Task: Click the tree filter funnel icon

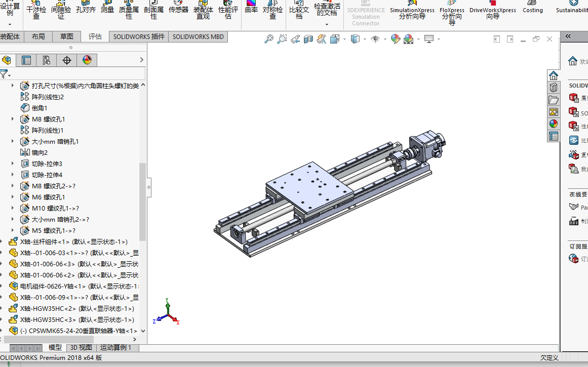Action: point(4,74)
